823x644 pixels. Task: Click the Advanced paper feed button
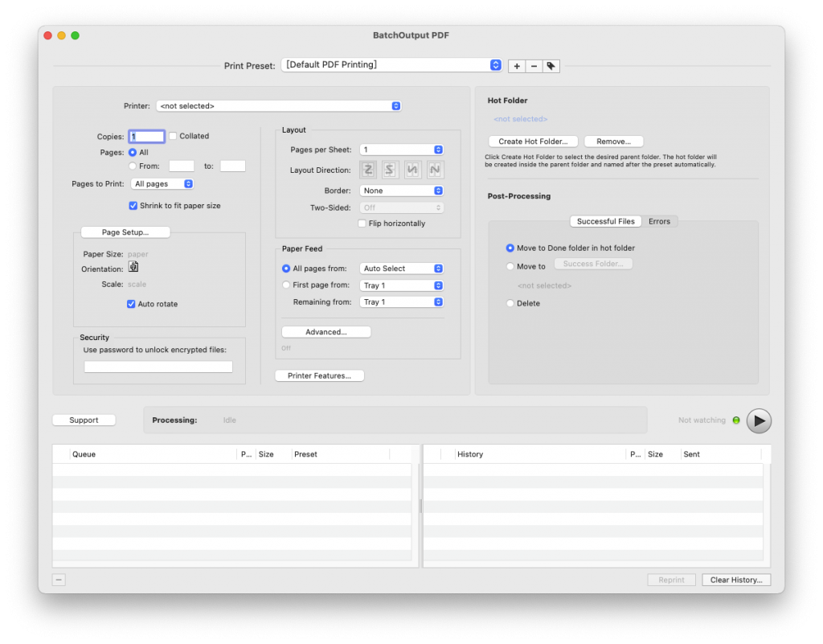pos(326,332)
